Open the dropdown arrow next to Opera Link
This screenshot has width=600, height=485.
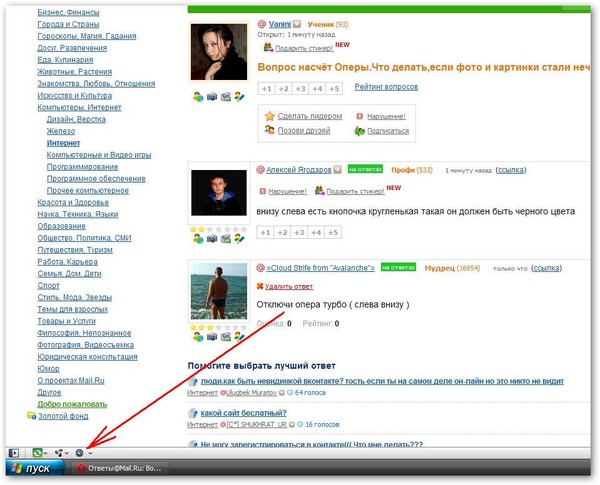[x=46, y=454]
